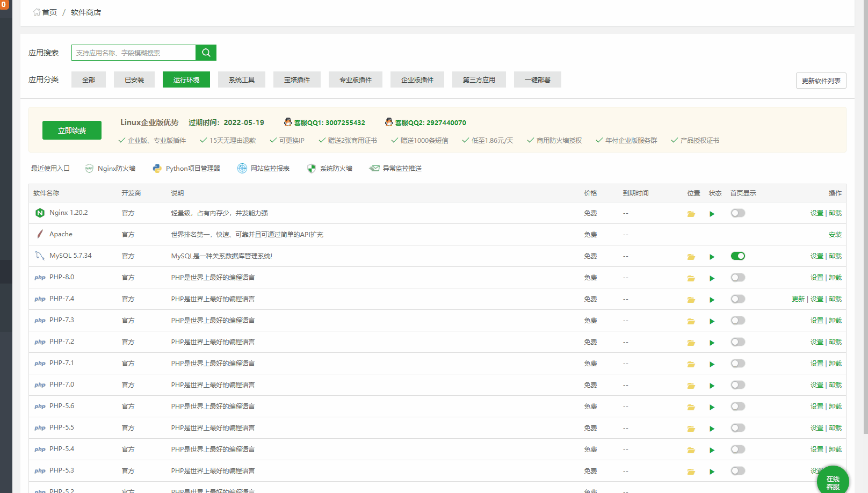Open the PHP-7.3 folder location icon
Viewport: 868px width, 493px height.
click(x=691, y=321)
